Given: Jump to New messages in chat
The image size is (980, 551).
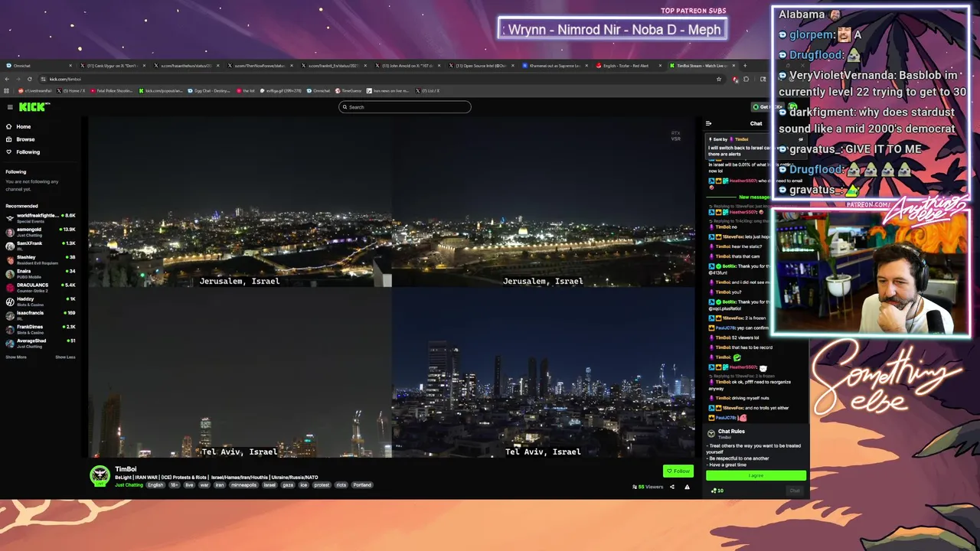Looking at the screenshot, I should (x=756, y=197).
